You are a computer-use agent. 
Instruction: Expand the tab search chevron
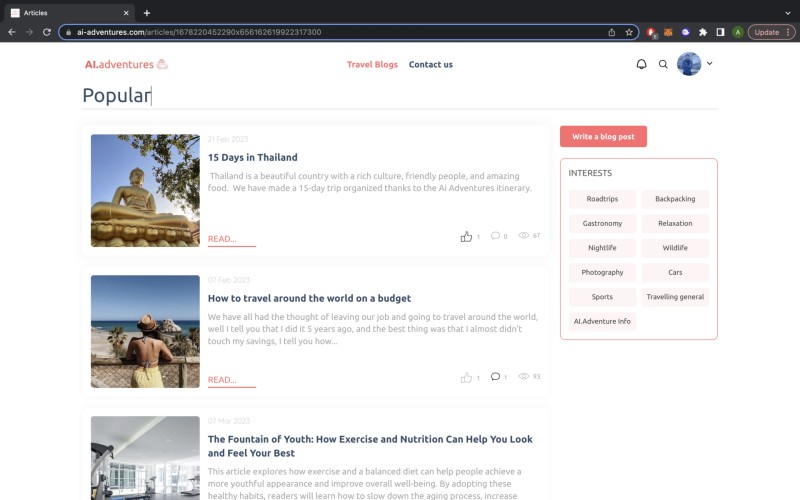point(788,13)
